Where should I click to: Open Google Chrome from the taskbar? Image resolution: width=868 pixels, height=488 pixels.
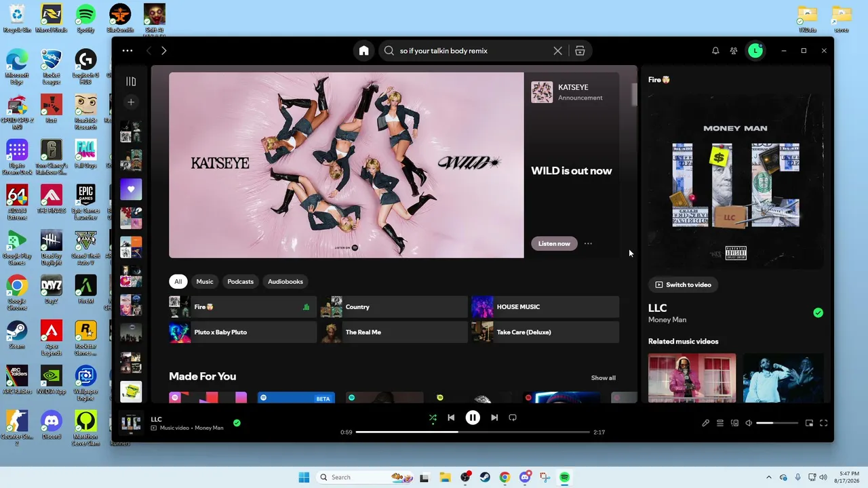tap(505, 477)
